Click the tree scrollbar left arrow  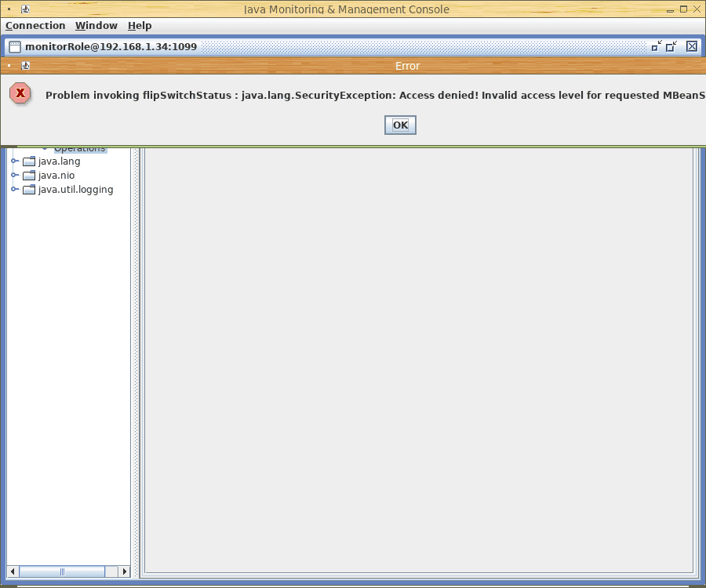(x=13, y=572)
